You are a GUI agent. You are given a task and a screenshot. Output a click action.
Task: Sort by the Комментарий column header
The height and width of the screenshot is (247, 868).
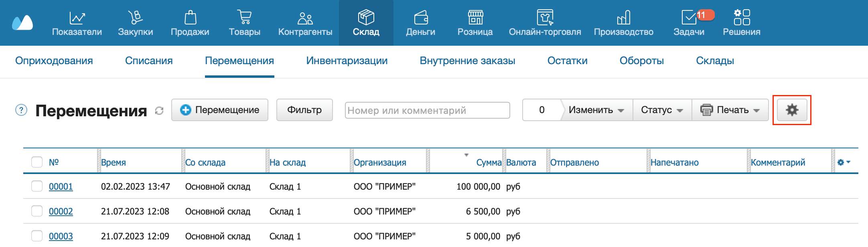(x=778, y=162)
